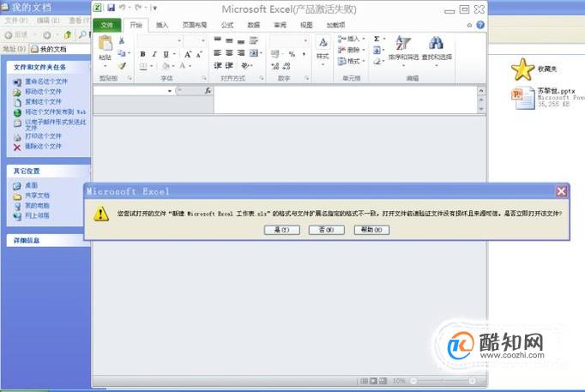Toggle Align Text Left
The width and height of the screenshot is (585, 392).
218,53
